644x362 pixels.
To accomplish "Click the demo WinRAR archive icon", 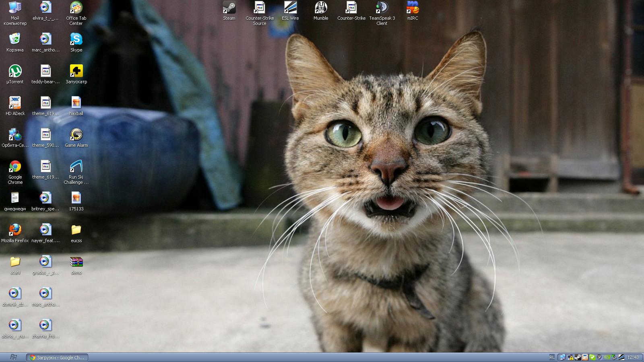I will click(x=76, y=262).
